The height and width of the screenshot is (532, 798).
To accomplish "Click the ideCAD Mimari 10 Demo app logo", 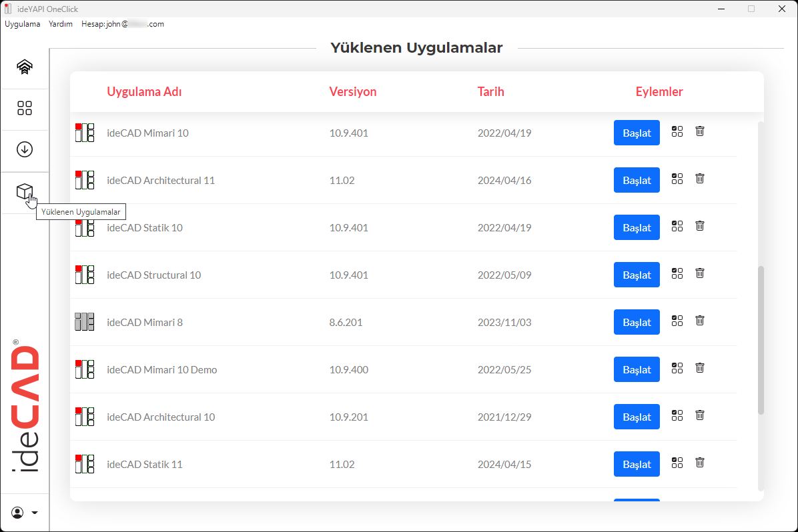I will pos(85,369).
